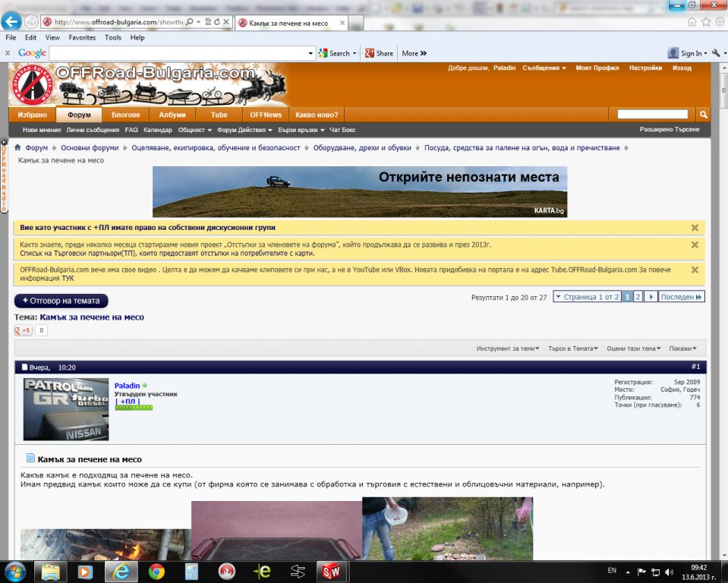Click the Отговор на темата button
This screenshot has height=583, width=728.
tap(61, 301)
